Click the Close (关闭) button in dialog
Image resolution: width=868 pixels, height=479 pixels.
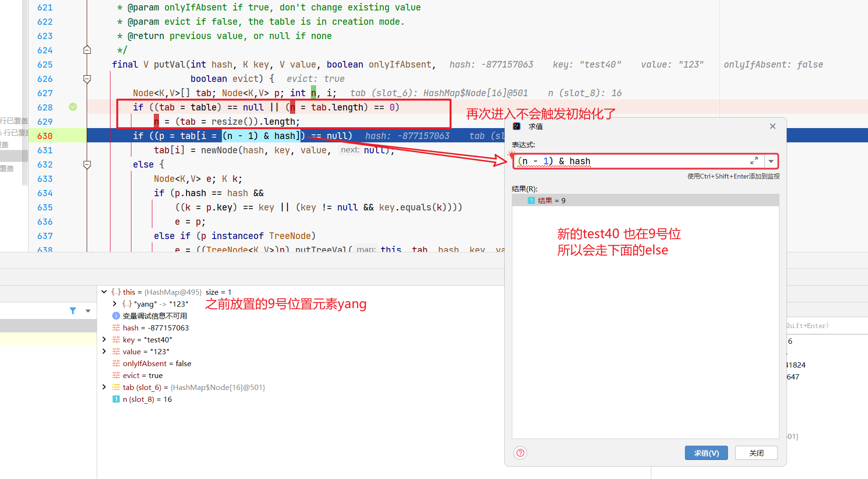point(756,453)
